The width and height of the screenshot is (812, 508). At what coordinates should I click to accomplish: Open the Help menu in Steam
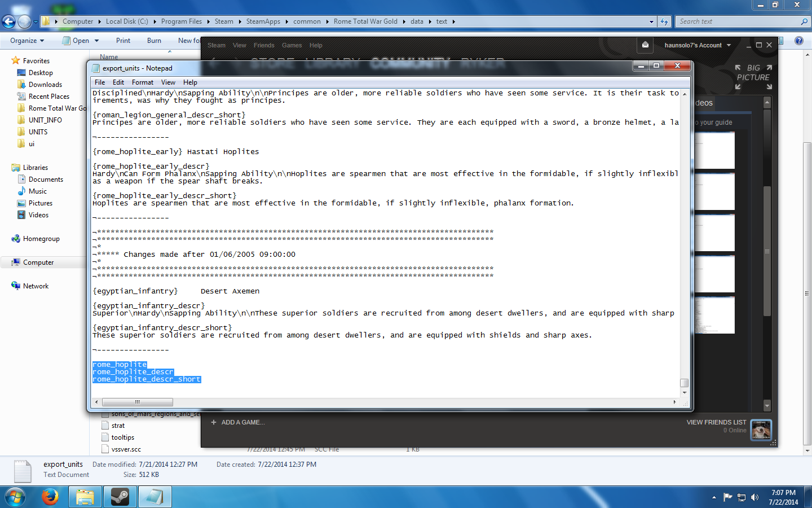(316, 45)
